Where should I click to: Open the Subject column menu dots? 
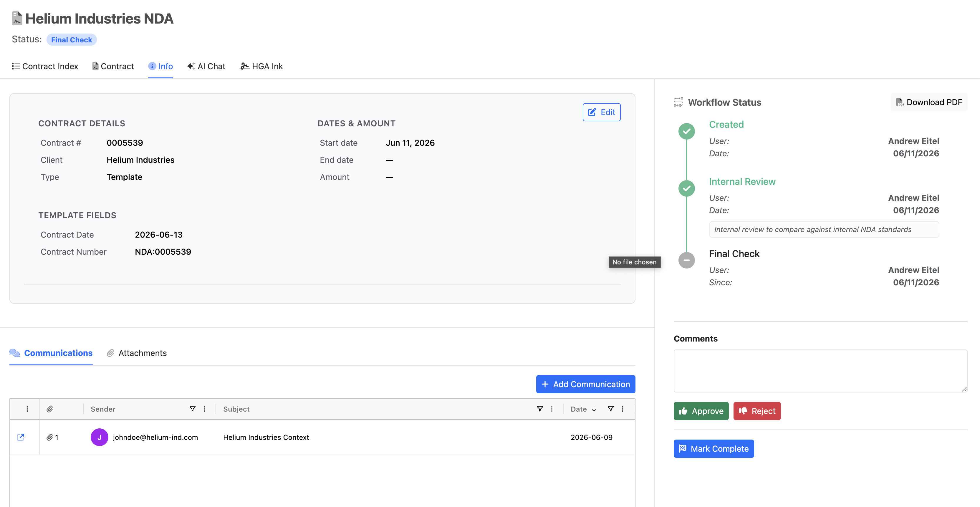coord(552,409)
